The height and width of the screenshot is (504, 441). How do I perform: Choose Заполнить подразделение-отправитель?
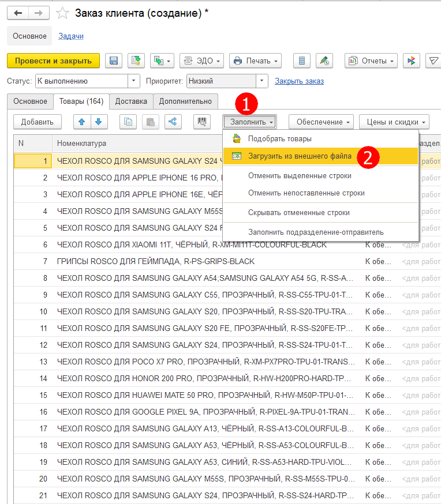pyautogui.click(x=320, y=232)
